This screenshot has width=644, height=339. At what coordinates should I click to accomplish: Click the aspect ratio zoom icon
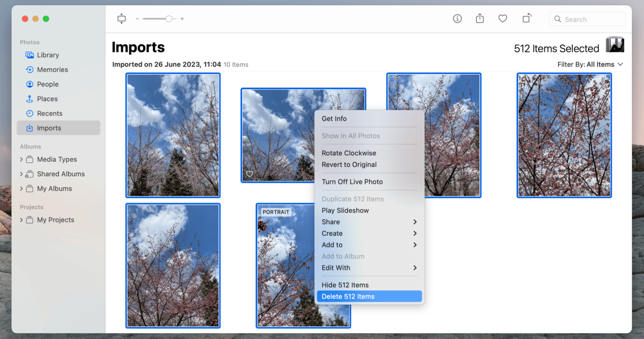121,19
